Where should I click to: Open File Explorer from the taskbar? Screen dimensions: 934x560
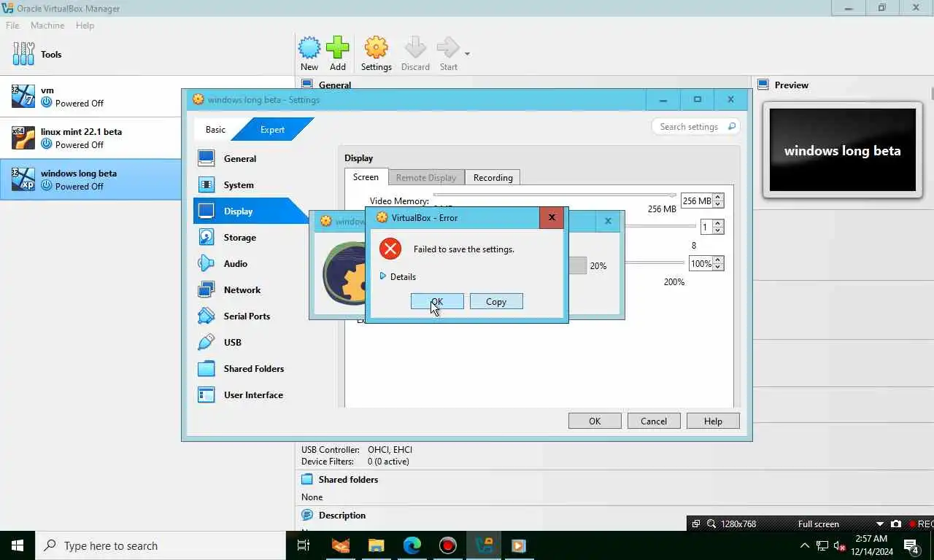pos(376,545)
